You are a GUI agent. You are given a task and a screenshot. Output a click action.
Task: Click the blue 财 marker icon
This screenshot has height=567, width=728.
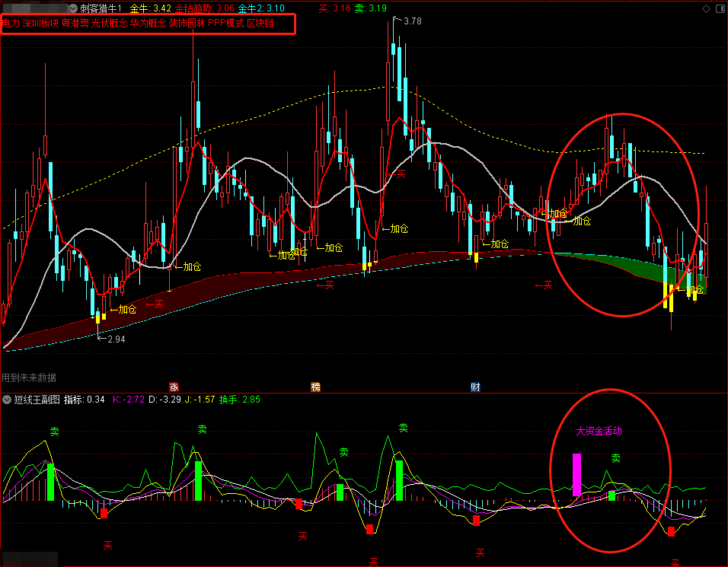(x=475, y=387)
